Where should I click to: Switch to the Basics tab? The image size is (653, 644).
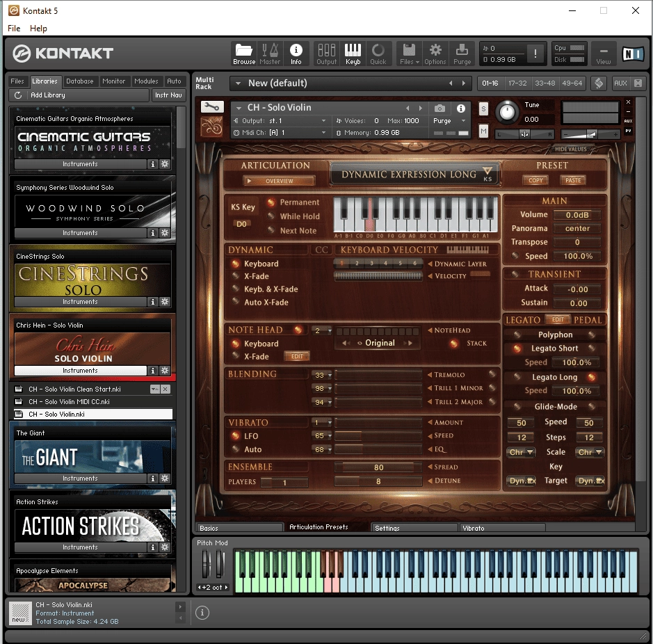pos(239,528)
